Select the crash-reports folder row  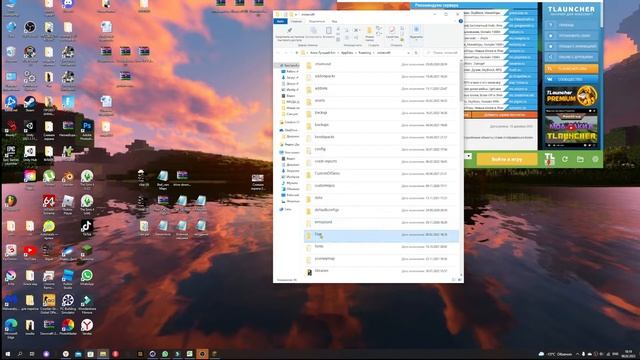[381, 162]
